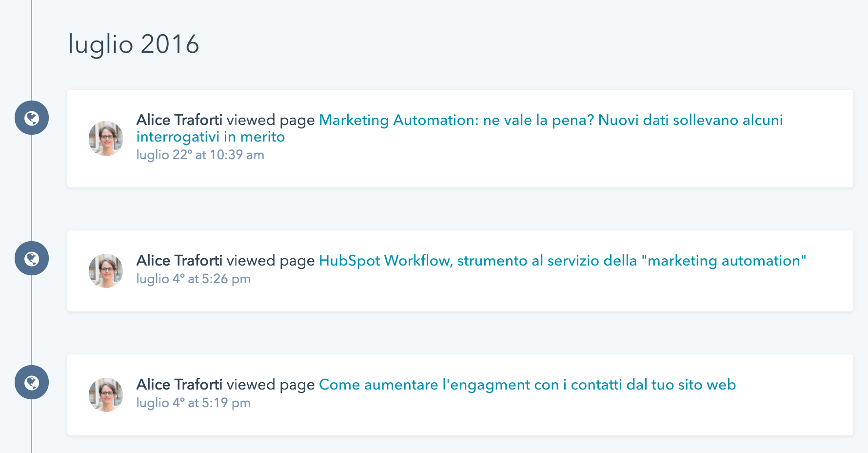Click globe icon beside Marketing Automation event
This screenshot has width=868, height=453.
click(x=32, y=118)
